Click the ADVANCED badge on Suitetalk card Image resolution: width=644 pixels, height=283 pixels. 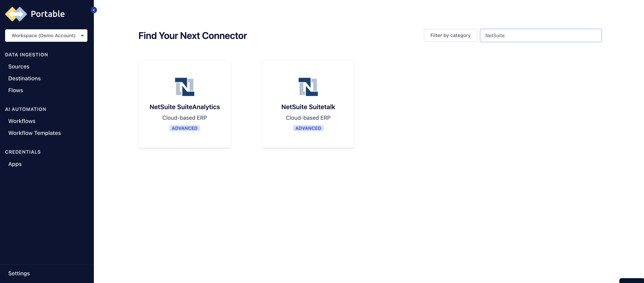pyautogui.click(x=308, y=128)
